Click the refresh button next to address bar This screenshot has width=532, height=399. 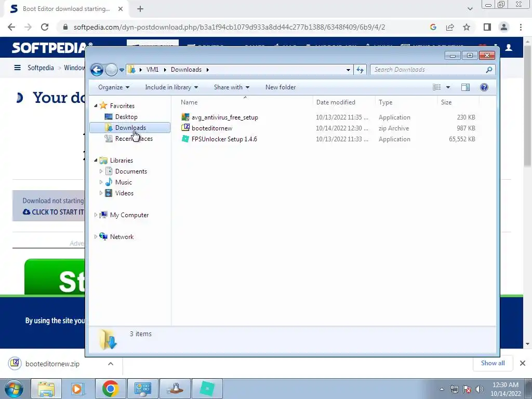tap(360, 70)
